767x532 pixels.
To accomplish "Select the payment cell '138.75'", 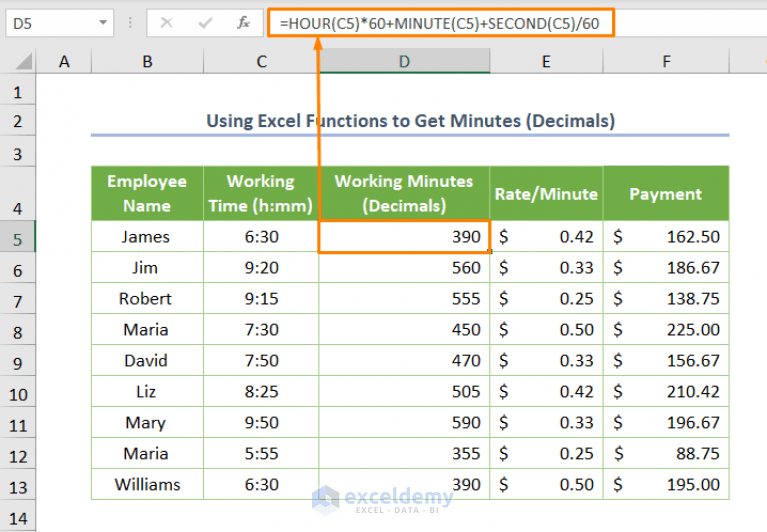I will click(666, 298).
